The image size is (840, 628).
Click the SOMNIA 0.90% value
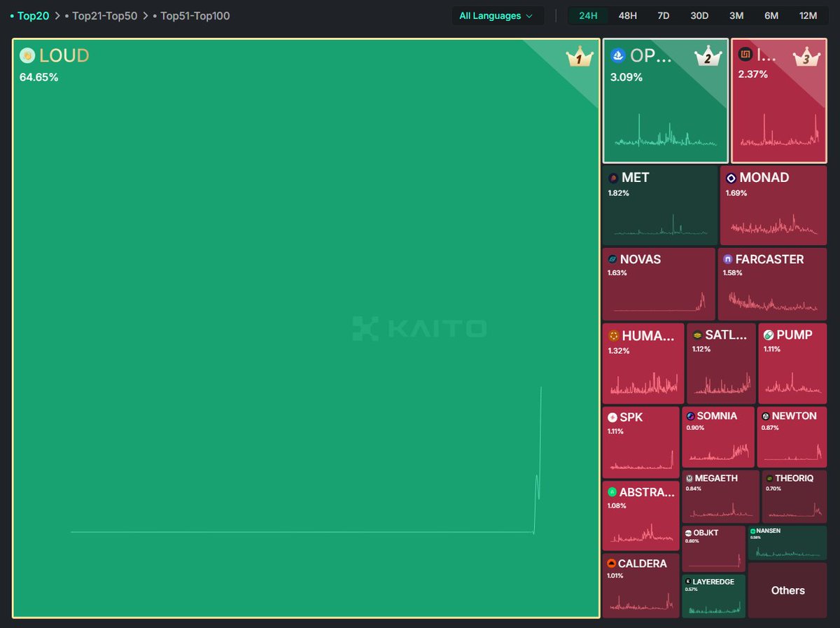pos(695,428)
